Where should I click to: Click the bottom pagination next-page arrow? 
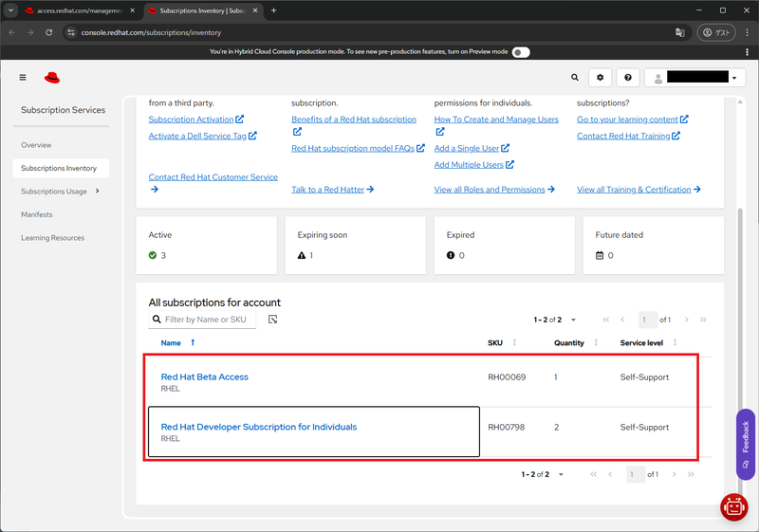click(674, 474)
